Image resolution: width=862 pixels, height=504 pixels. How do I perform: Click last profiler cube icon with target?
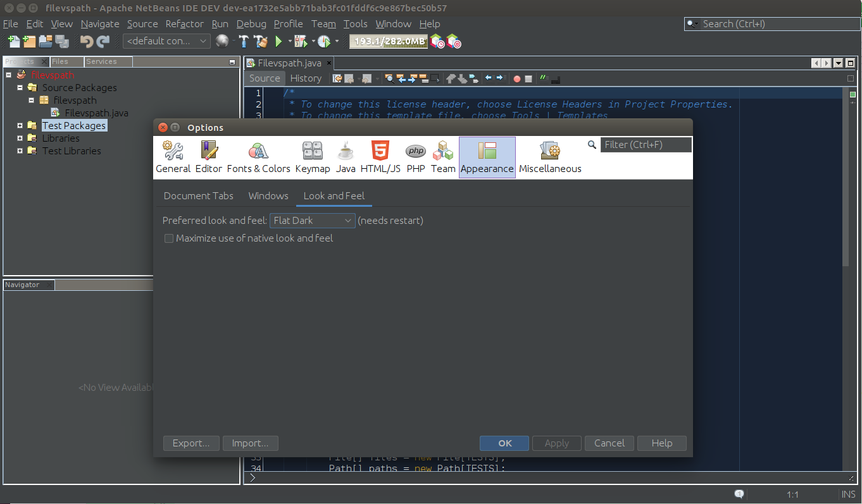click(x=454, y=42)
